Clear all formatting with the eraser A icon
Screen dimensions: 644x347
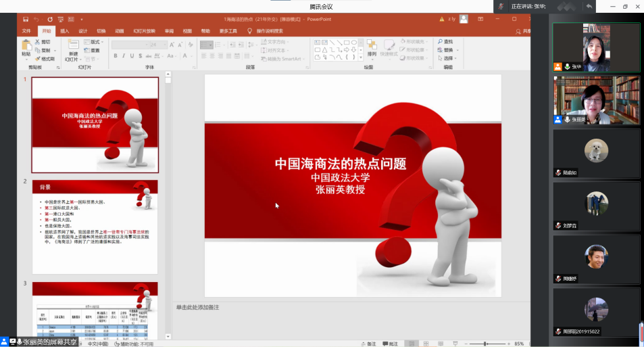click(190, 45)
